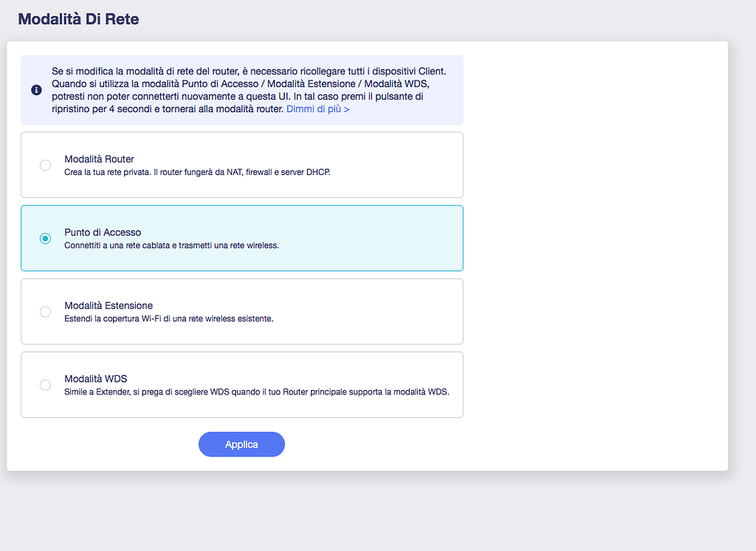Open the 'Dimmi di più >' link

(317, 109)
